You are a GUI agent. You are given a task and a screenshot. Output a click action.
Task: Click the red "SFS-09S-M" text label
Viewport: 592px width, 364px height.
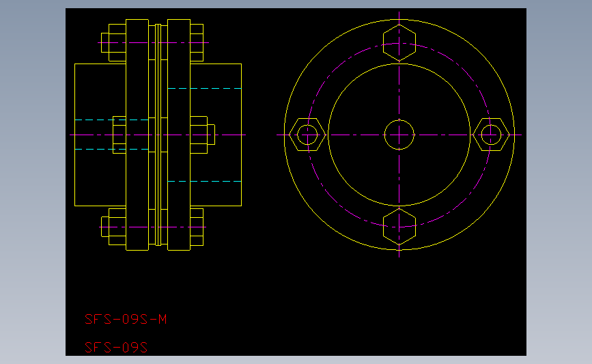(126, 320)
